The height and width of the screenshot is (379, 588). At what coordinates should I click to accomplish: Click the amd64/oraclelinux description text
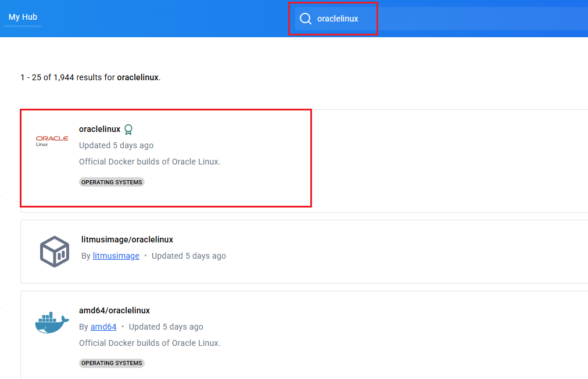pos(150,343)
